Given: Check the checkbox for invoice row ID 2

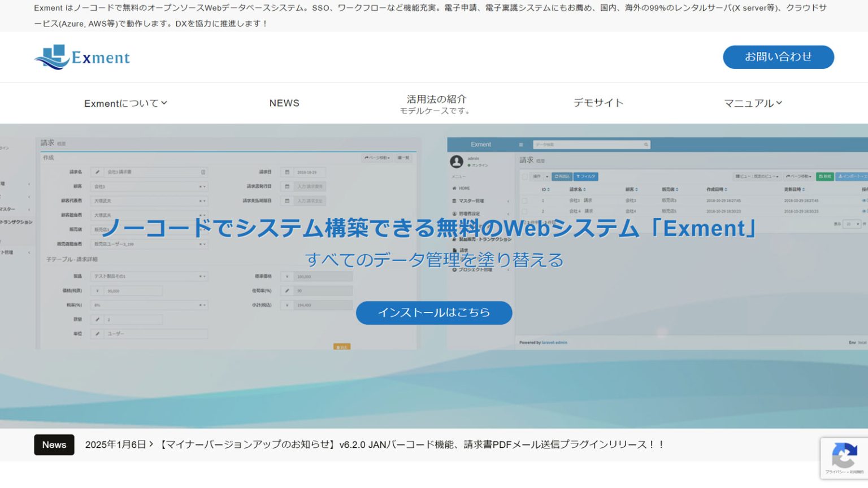Looking at the screenshot, I should pos(525,210).
